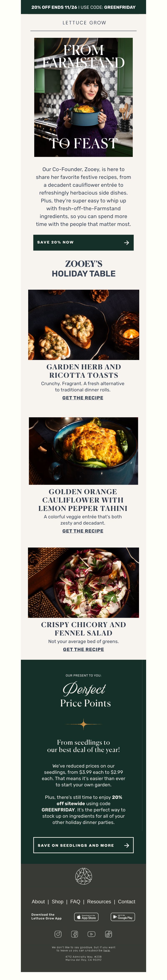Get the recipe for Golden Orange Cauliflower
167x980 pixels.
click(x=83, y=531)
